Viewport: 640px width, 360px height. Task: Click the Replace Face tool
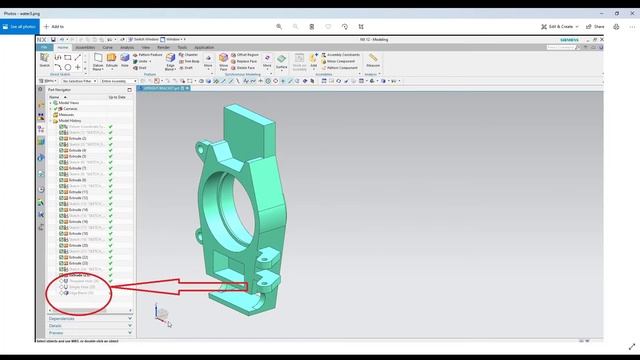pos(244,61)
